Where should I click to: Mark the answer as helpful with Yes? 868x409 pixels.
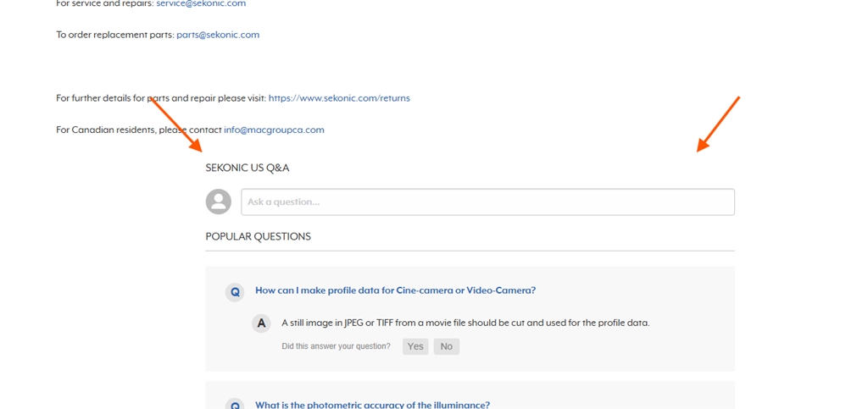tap(415, 346)
